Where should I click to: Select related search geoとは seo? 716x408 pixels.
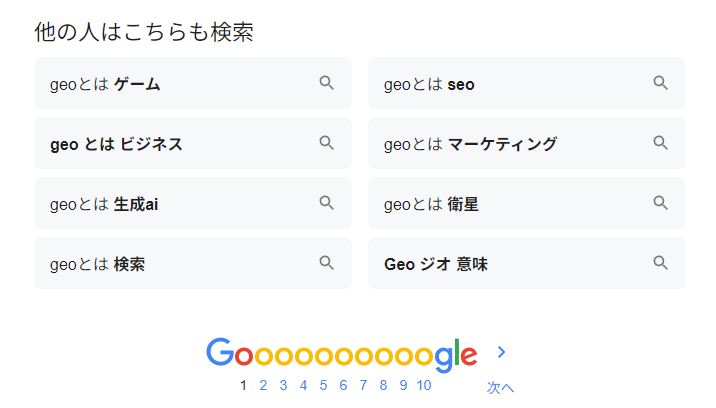point(526,83)
